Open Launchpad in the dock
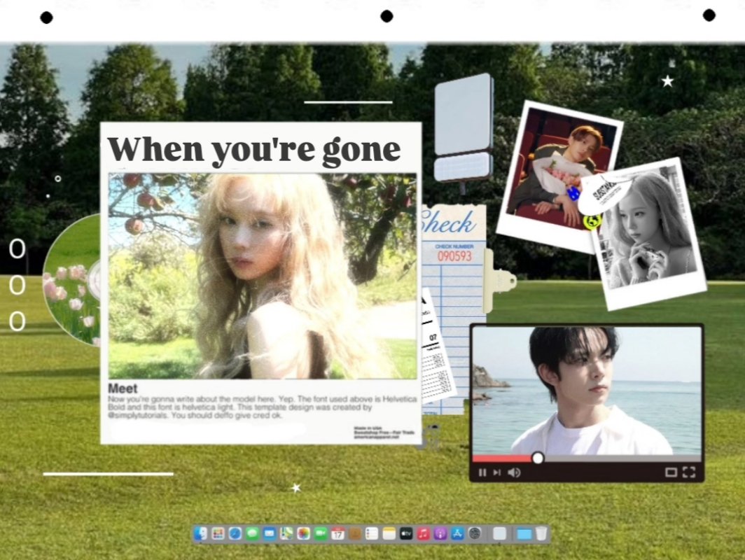The image size is (745, 560). pyautogui.click(x=218, y=533)
